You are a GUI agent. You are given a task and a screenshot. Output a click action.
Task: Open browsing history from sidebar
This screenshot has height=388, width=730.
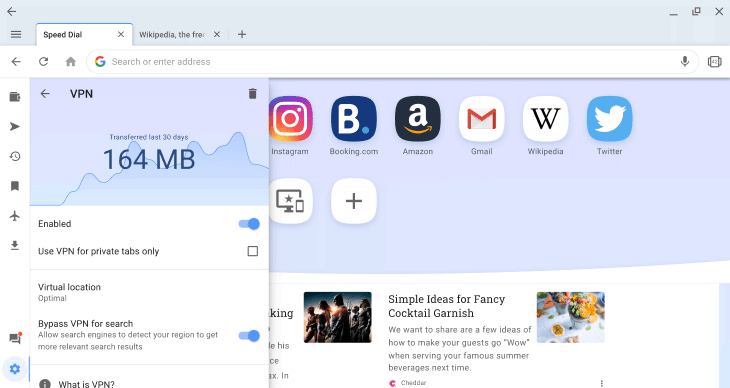(x=15, y=157)
